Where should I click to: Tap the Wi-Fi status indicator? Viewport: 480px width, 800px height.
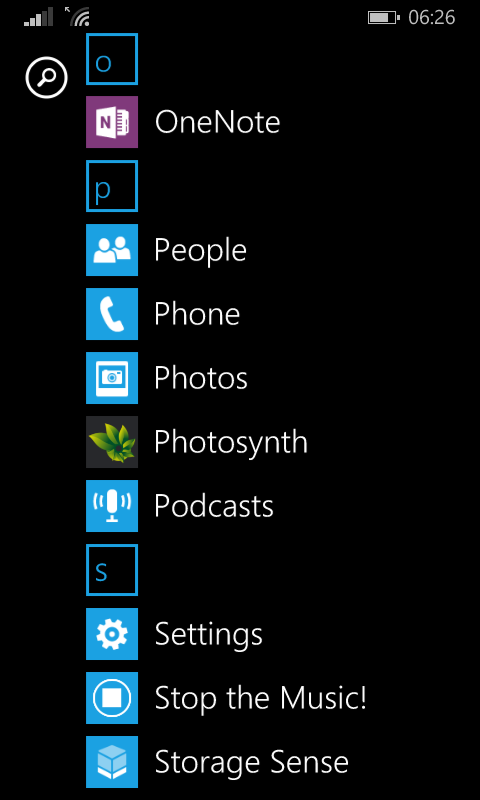[x=78, y=17]
